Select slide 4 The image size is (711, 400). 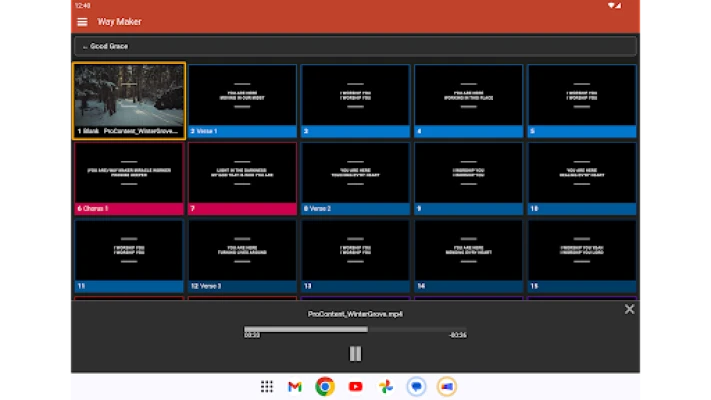pos(468,101)
